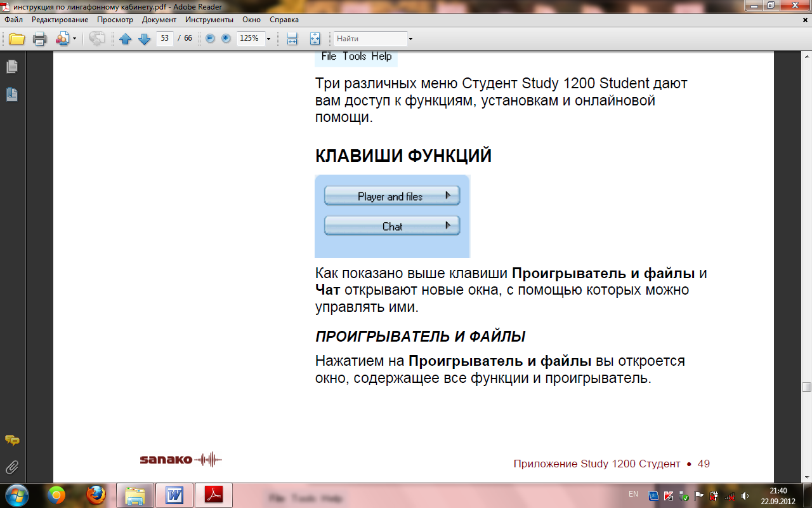Image resolution: width=812 pixels, height=508 pixels.
Task: Click the page number field showing 53
Action: (x=165, y=39)
